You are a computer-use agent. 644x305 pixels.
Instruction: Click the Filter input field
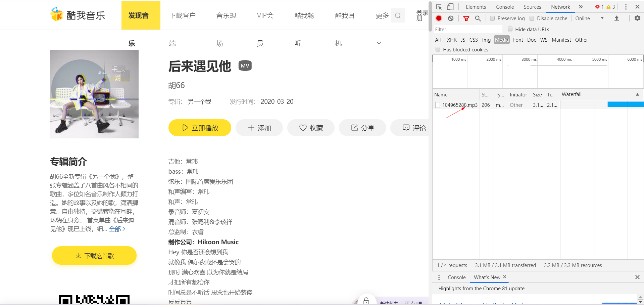(467, 29)
